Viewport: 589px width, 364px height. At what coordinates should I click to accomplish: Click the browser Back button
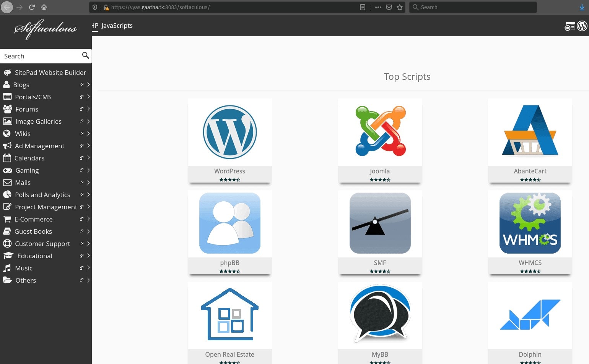[x=7, y=7]
